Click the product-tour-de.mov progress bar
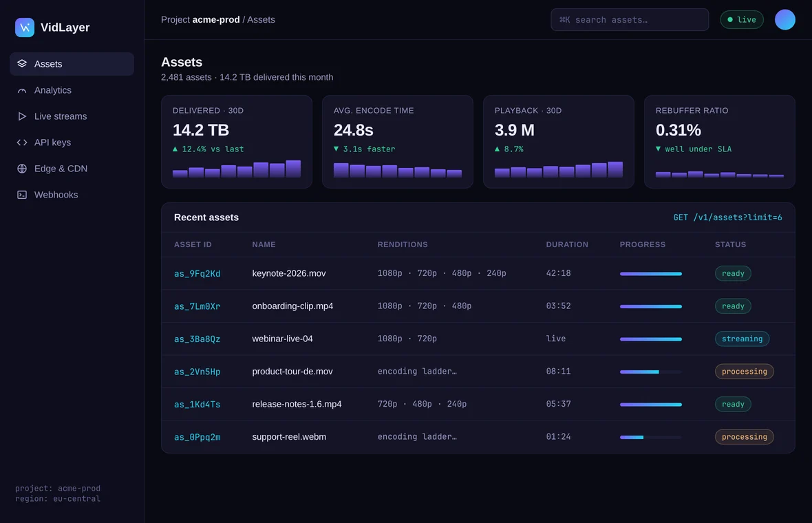812x523 pixels. coord(651,372)
